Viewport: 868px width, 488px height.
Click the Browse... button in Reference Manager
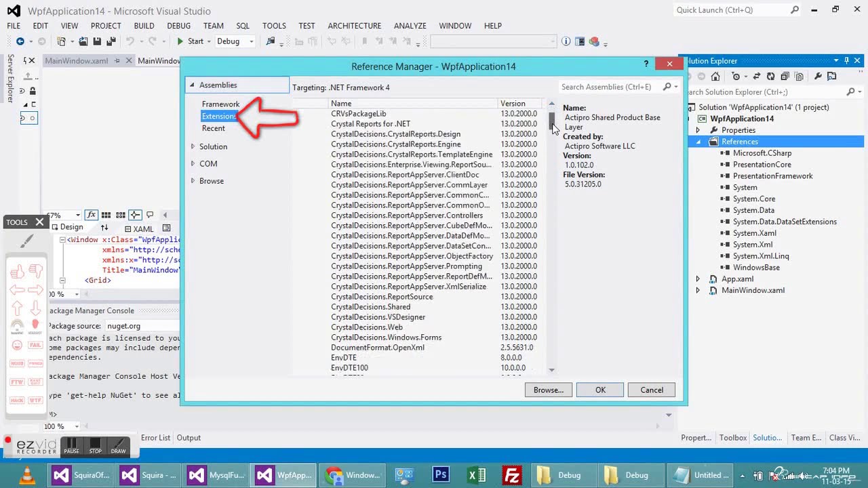pyautogui.click(x=548, y=390)
